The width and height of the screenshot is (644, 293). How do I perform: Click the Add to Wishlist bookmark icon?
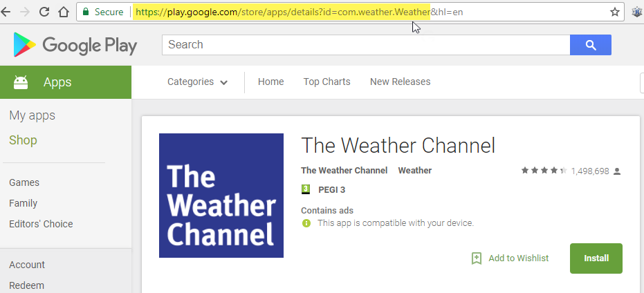pos(476,258)
